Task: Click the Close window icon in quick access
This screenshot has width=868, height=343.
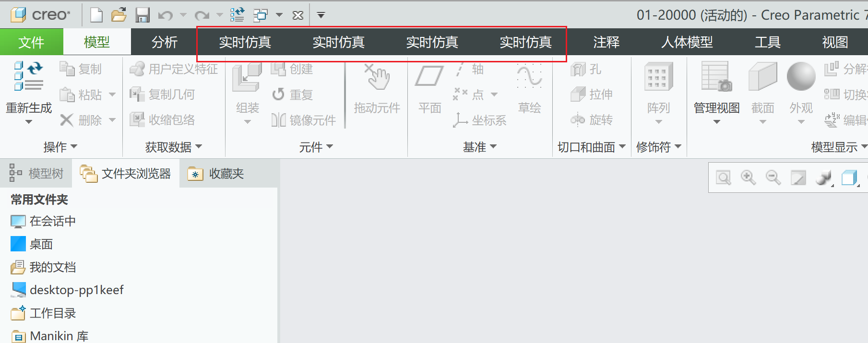Action: [298, 15]
